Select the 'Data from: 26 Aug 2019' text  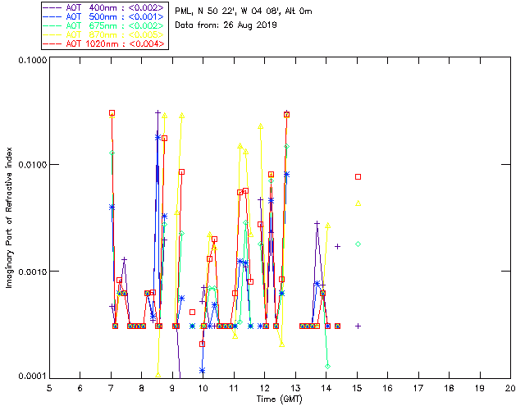point(226,25)
